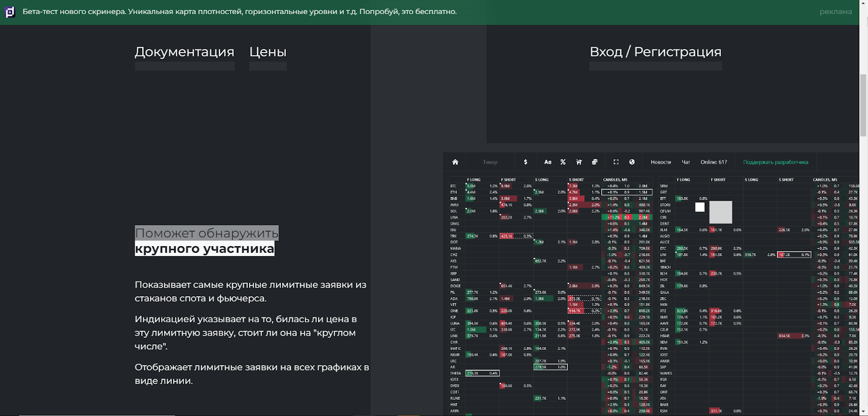The image size is (868, 416).
Task: Open the Документация menu item
Action: click(x=184, y=52)
